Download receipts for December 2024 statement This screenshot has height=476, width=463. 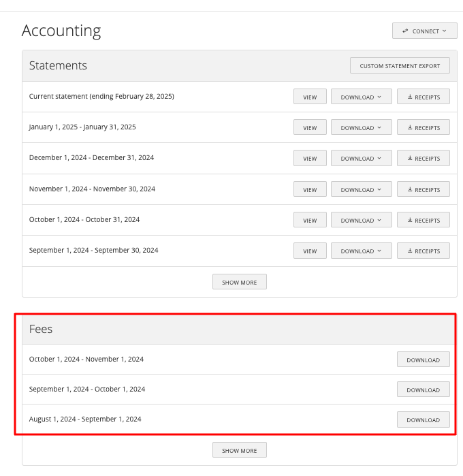click(423, 159)
